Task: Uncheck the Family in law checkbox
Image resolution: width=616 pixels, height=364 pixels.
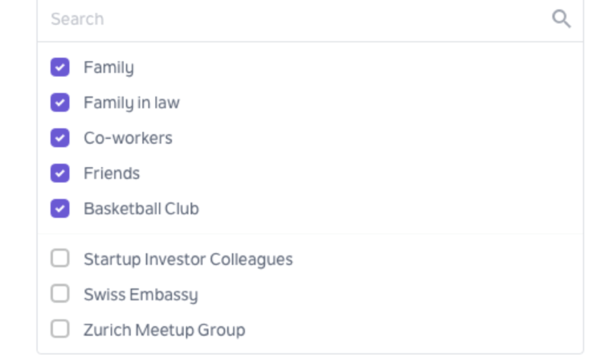Action: [60, 103]
